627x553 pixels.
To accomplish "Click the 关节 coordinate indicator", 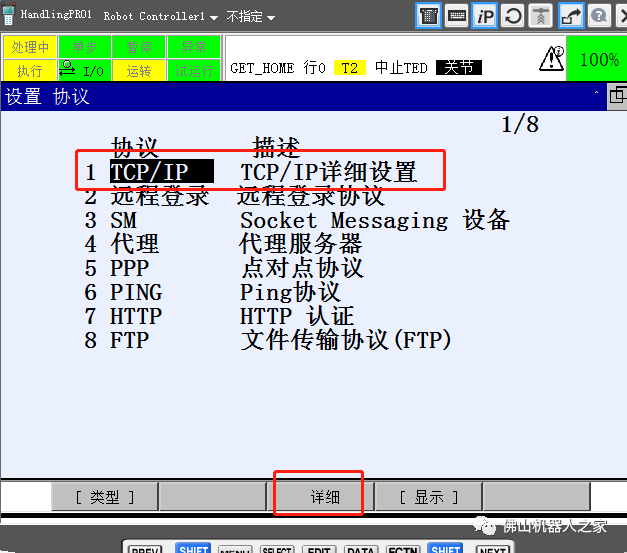I will tap(459, 67).
